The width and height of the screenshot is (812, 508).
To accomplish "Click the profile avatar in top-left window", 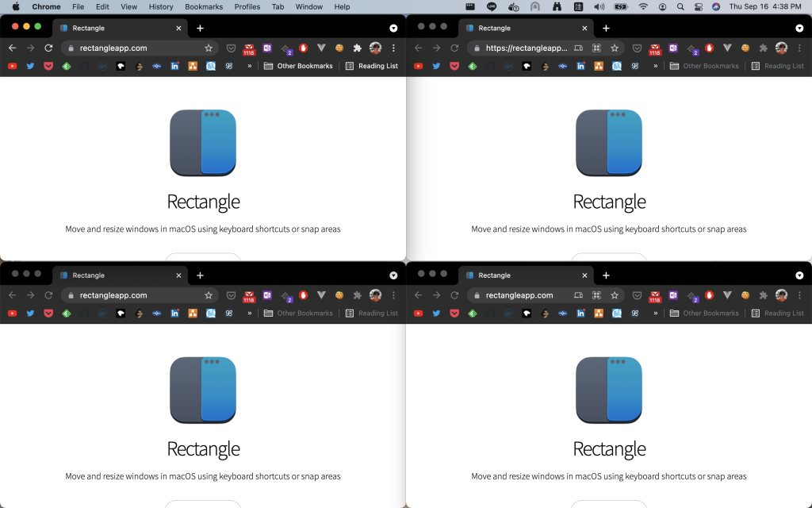I will pyautogui.click(x=375, y=48).
